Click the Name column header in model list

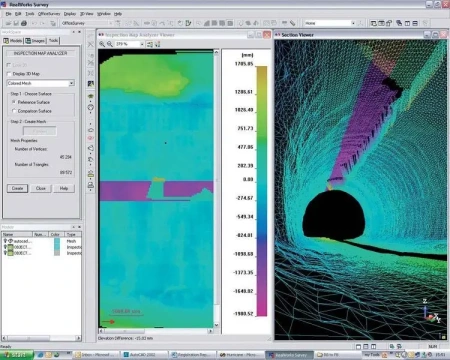(x=17, y=234)
